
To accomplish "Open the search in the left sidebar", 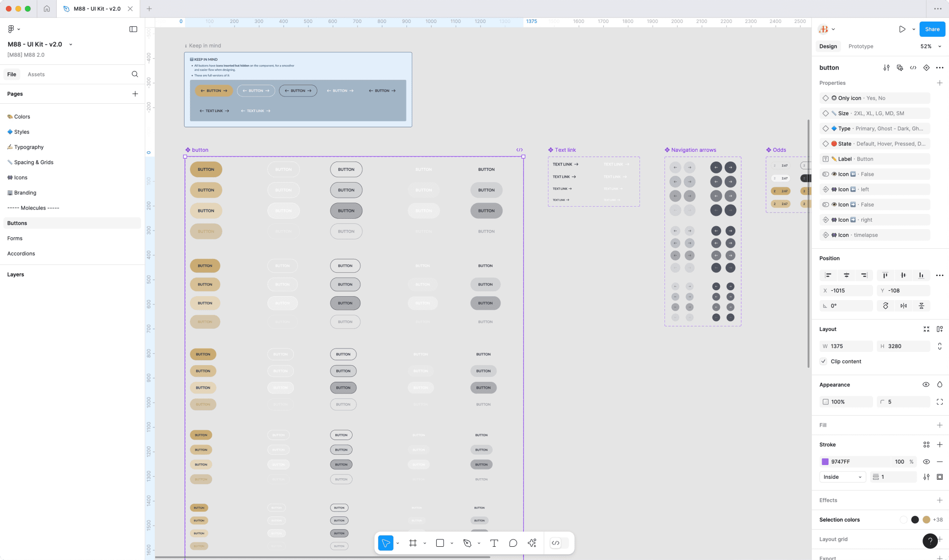I will tap(135, 74).
